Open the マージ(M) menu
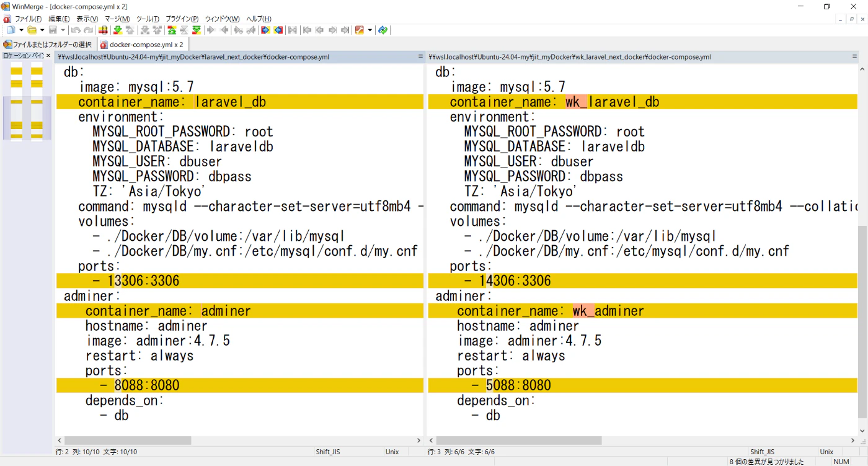The image size is (868, 466). 117,19
